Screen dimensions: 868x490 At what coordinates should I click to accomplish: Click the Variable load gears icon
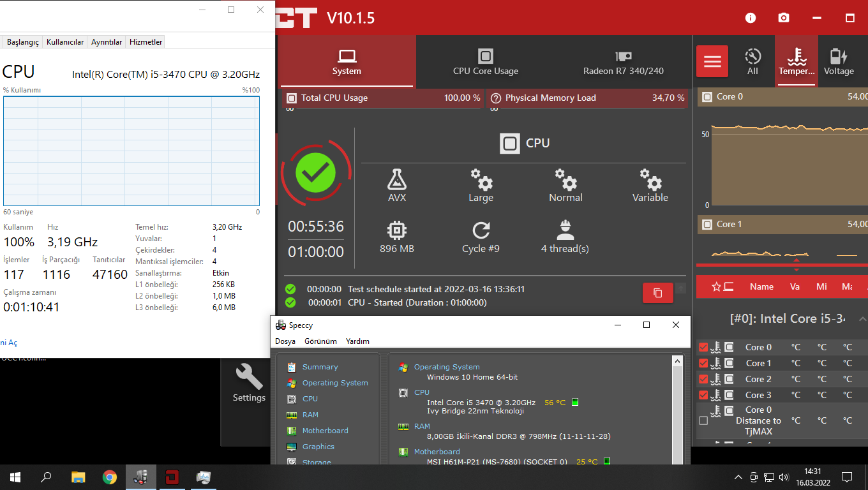click(650, 179)
